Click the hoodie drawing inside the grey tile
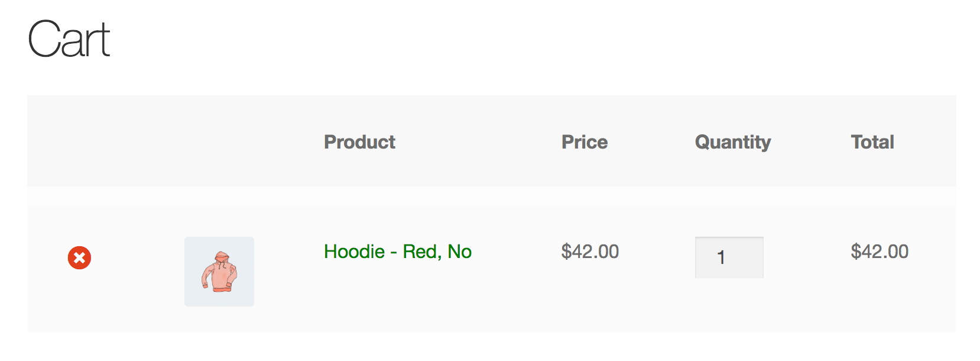 click(219, 272)
